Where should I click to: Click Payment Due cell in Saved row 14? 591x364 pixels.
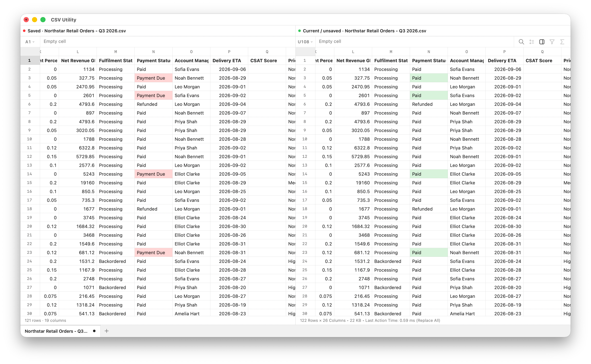click(x=153, y=174)
